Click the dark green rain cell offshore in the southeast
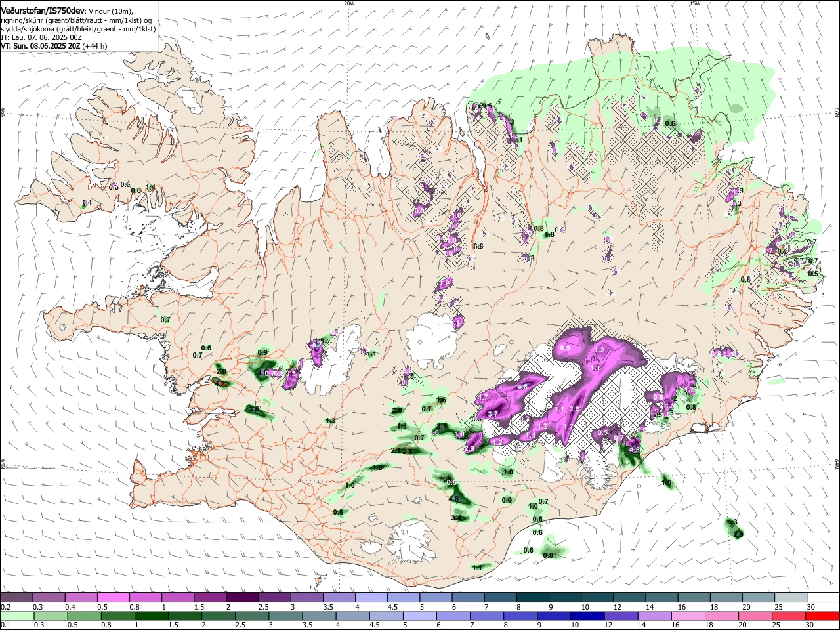 click(x=734, y=528)
